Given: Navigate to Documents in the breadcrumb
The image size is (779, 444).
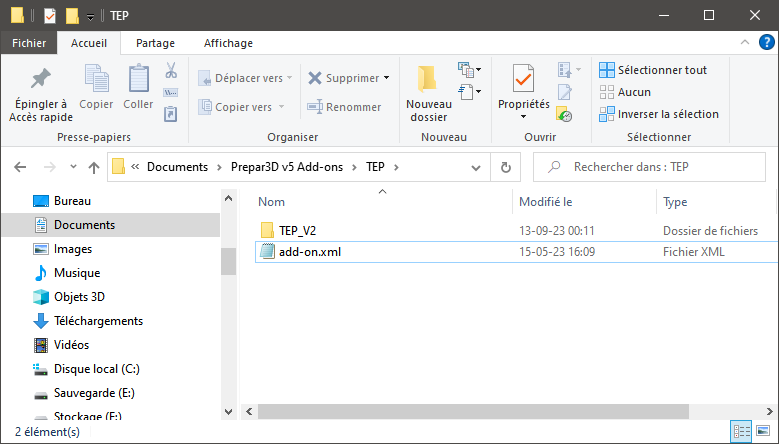Looking at the screenshot, I should (x=177, y=167).
